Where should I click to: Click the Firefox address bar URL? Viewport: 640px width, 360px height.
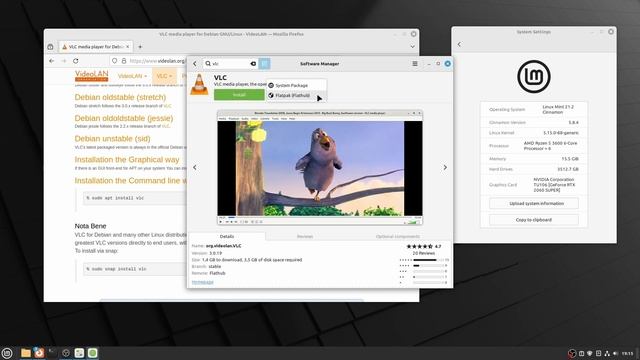pos(157,61)
